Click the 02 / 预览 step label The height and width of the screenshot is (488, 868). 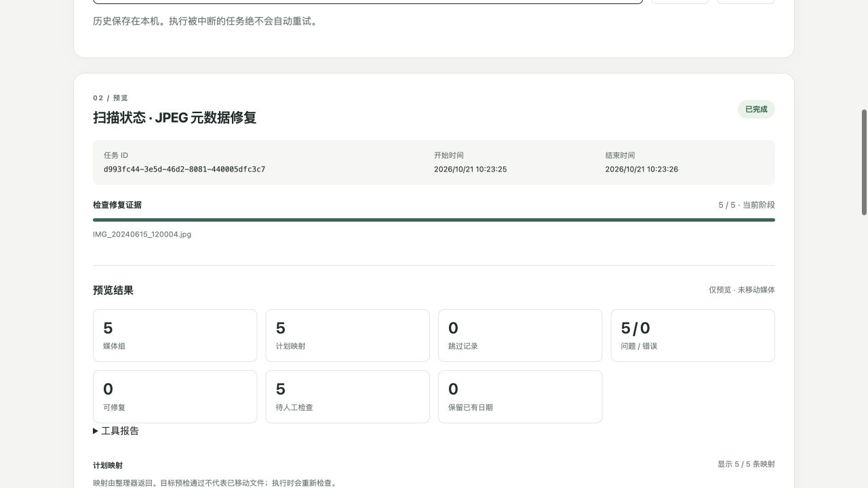pos(111,98)
